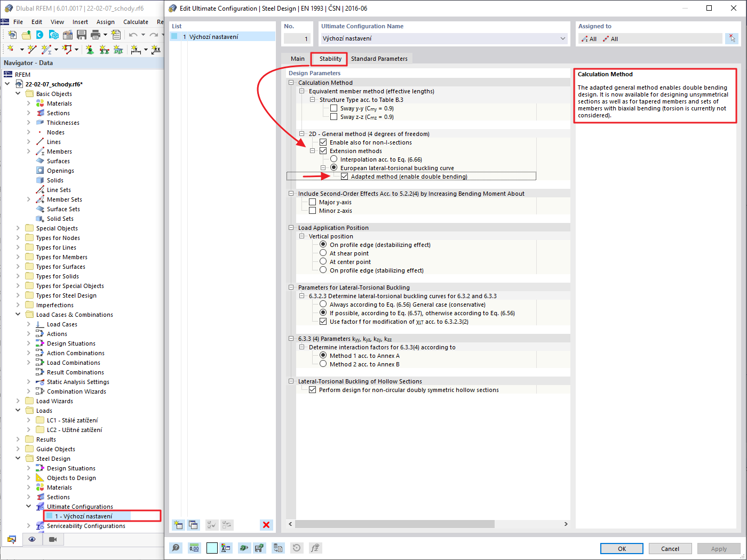
Task: Collapse the Load Cases & Combinations folder
Action: tap(18, 314)
